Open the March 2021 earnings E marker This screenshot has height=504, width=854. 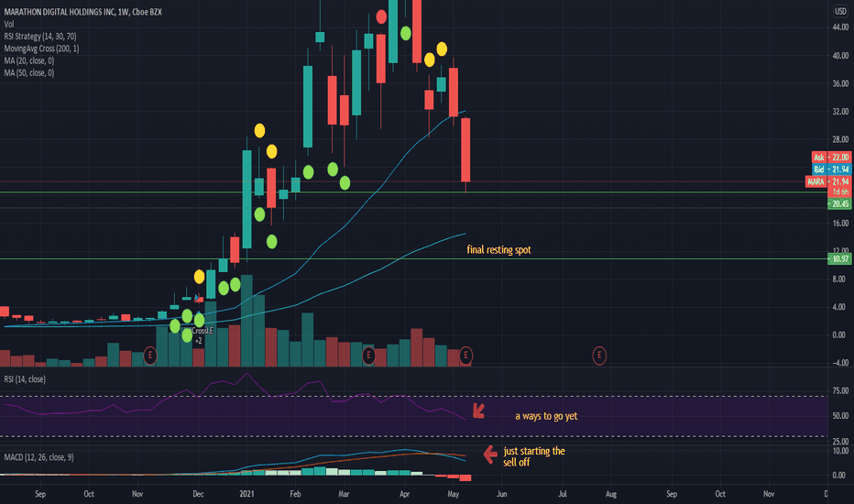tap(368, 356)
